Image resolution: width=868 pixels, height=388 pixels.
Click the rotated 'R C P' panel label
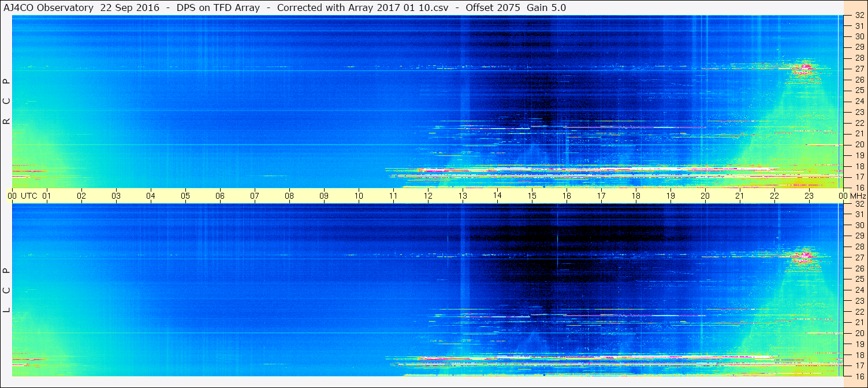(x=7, y=102)
